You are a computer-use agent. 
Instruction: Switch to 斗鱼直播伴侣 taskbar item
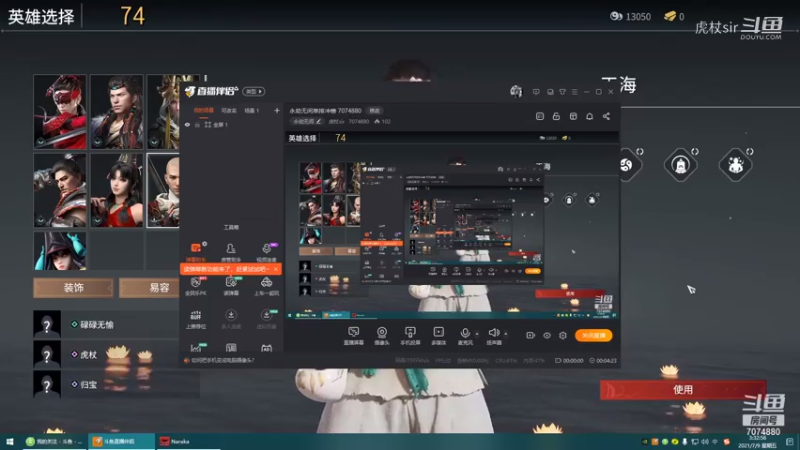121,441
